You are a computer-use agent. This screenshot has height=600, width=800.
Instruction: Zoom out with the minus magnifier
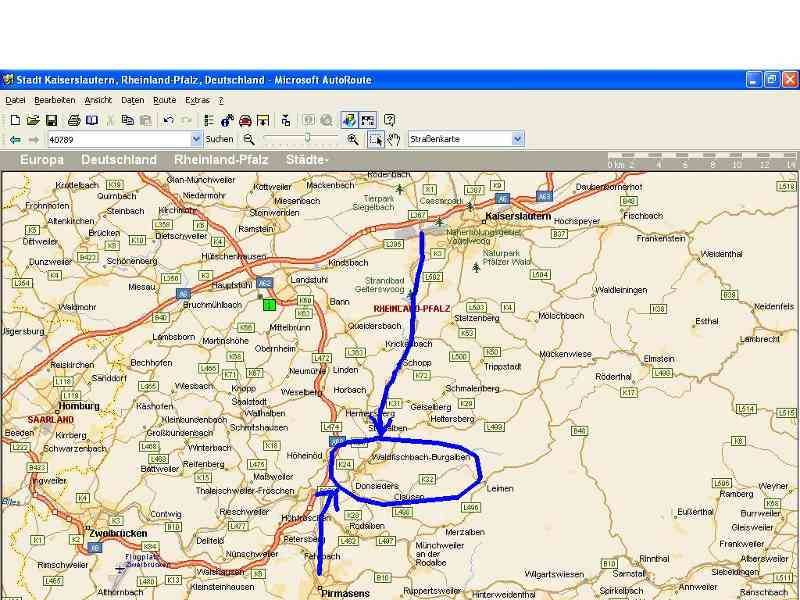tap(248, 139)
